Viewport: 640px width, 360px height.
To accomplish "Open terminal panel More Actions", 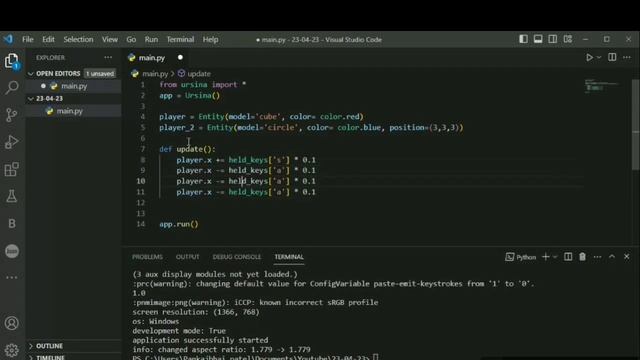I will click(597, 257).
